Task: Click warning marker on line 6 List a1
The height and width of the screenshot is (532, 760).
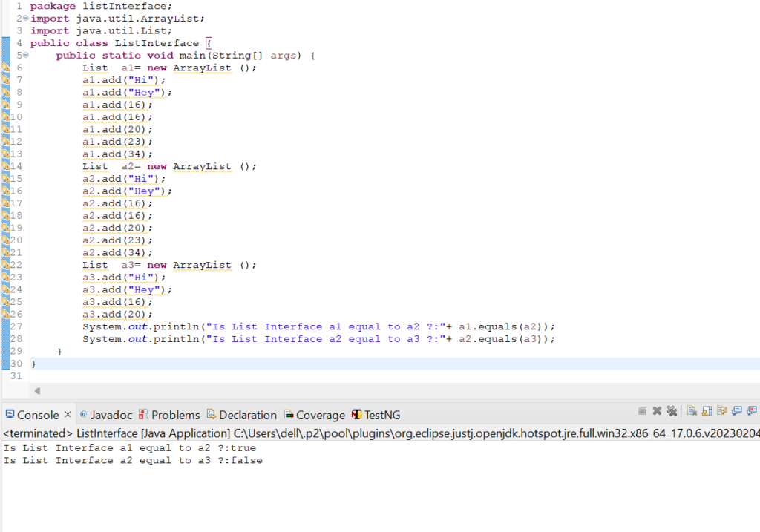Action: 6,68
